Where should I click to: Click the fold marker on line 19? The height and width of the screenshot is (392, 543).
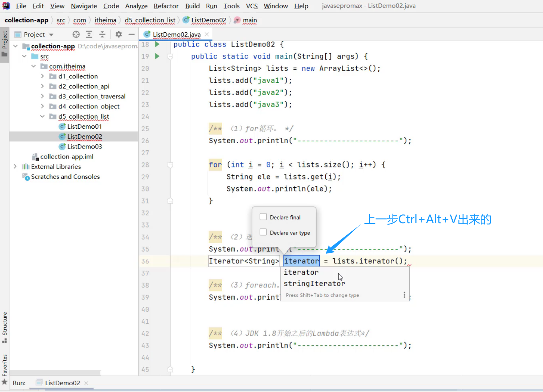[x=170, y=57]
